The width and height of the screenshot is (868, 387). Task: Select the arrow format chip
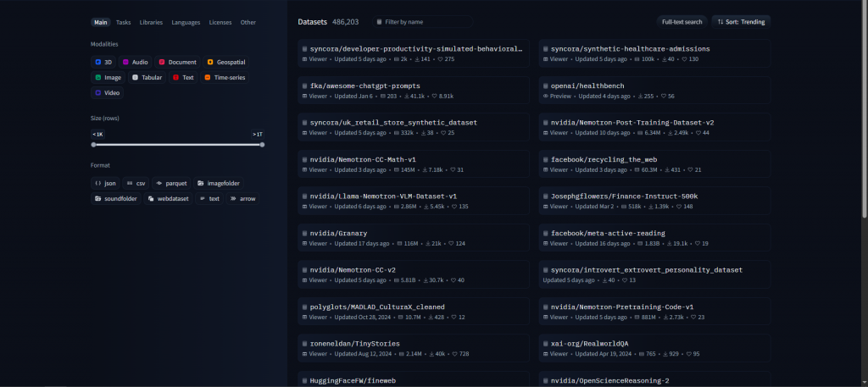click(x=242, y=198)
